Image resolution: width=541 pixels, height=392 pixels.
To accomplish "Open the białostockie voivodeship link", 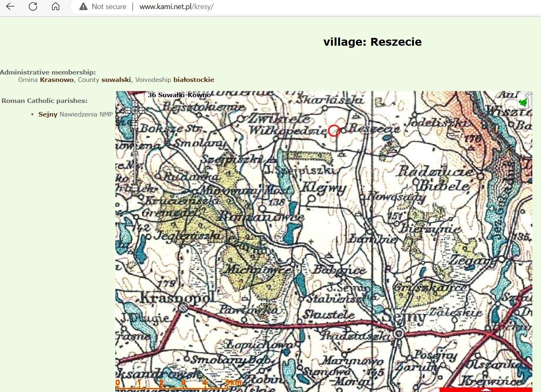I will [x=194, y=79].
